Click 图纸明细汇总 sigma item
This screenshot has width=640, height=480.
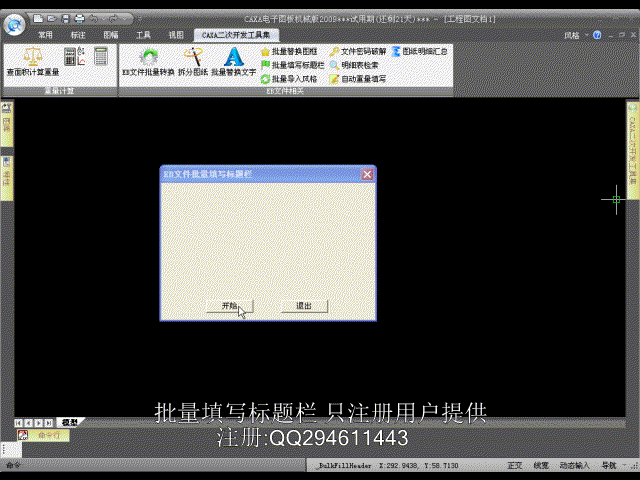(420, 51)
